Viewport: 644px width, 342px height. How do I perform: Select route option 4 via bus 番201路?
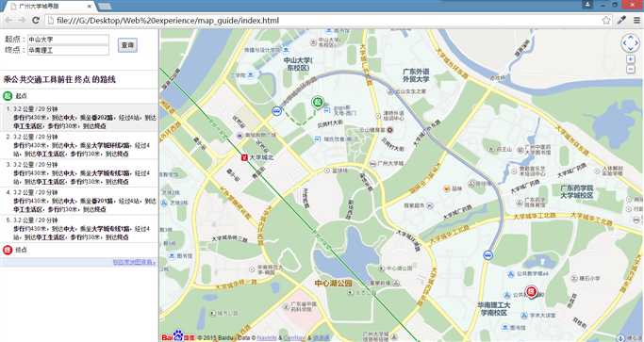click(x=79, y=201)
